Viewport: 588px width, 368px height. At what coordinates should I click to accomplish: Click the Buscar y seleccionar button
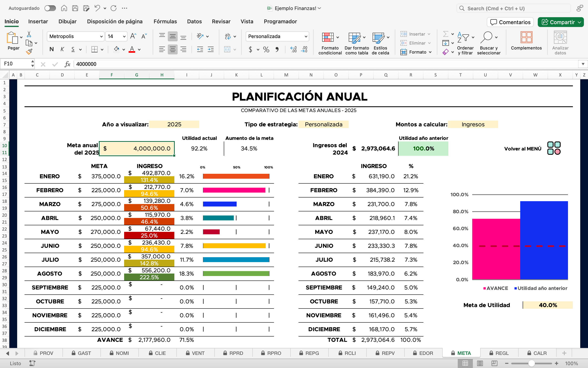coord(489,43)
